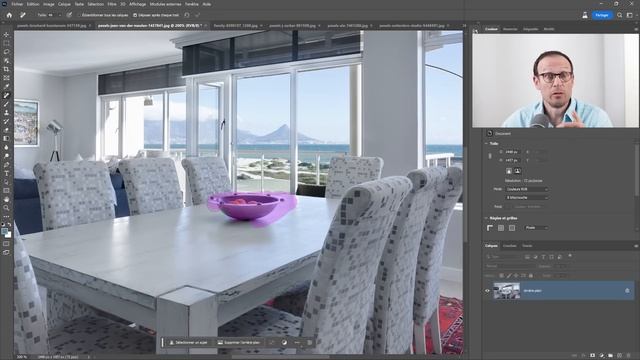
Task: Select the Pen tool
Action: (x=6, y=164)
